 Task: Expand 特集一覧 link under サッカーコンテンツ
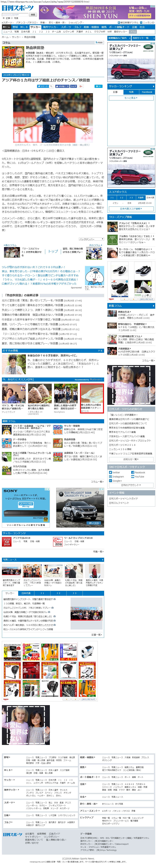coord(98,551)
